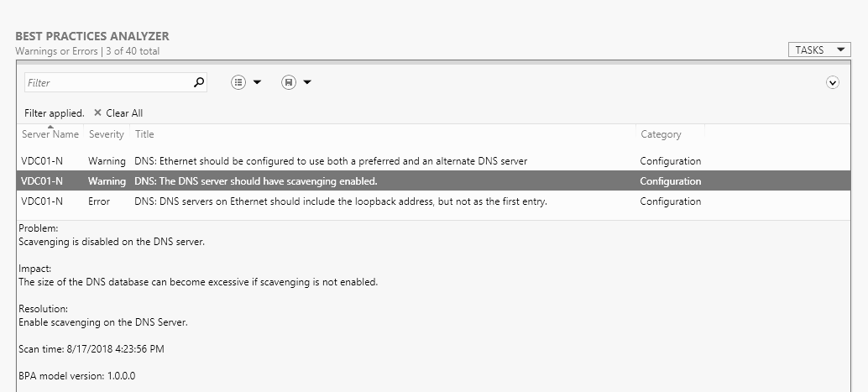The height and width of the screenshot is (392, 868).
Task: Click the search magnifier icon
Action: point(199,82)
